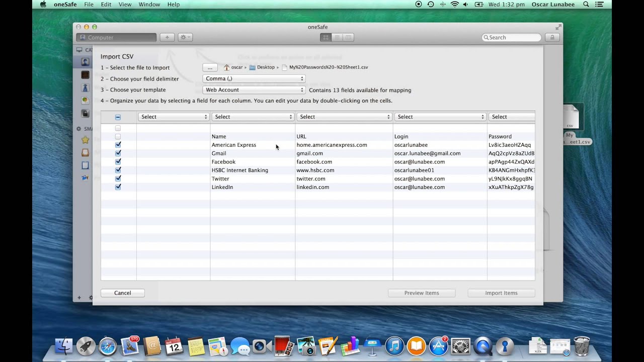
Task: Open Select dropdown above the Password column
Action: 512,117
